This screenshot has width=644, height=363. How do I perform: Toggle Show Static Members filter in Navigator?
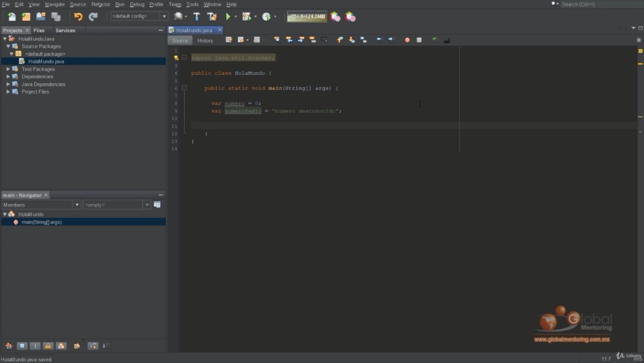click(35, 346)
